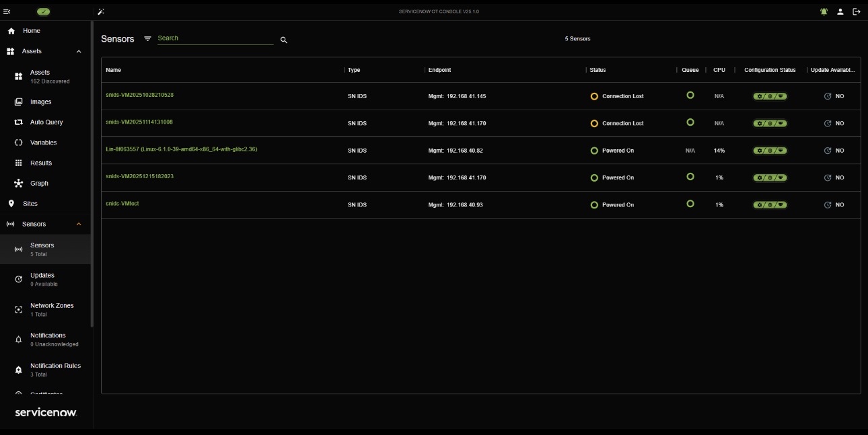Sort by the Type column header

coord(354,70)
